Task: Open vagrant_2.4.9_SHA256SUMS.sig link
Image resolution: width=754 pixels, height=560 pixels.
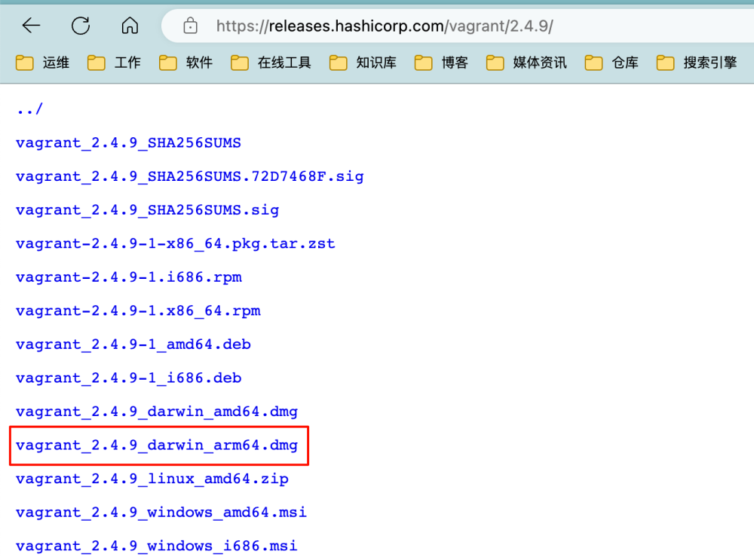Action: point(148,210)
